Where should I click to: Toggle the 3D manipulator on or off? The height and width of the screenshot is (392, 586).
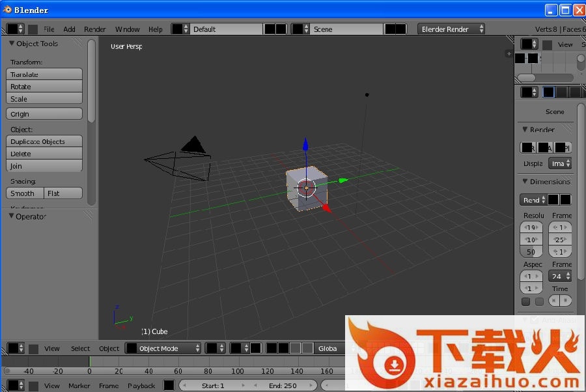click(272, 348)
